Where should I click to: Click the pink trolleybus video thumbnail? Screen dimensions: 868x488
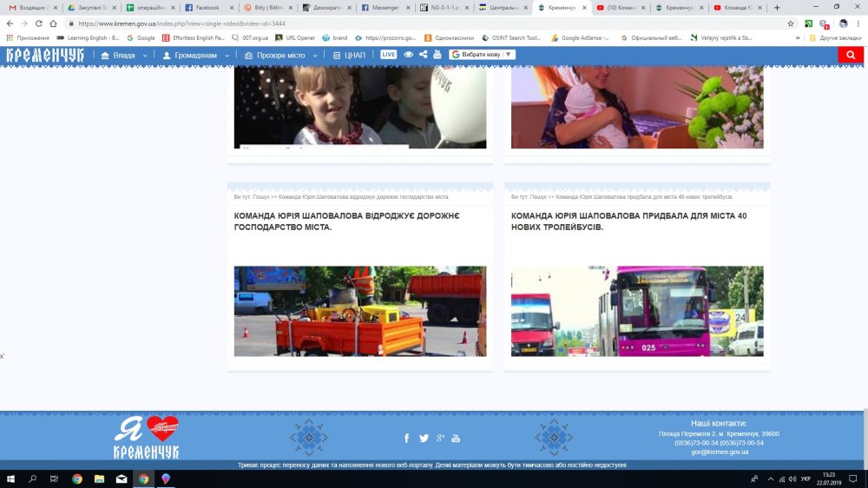(x=637, y=311)
